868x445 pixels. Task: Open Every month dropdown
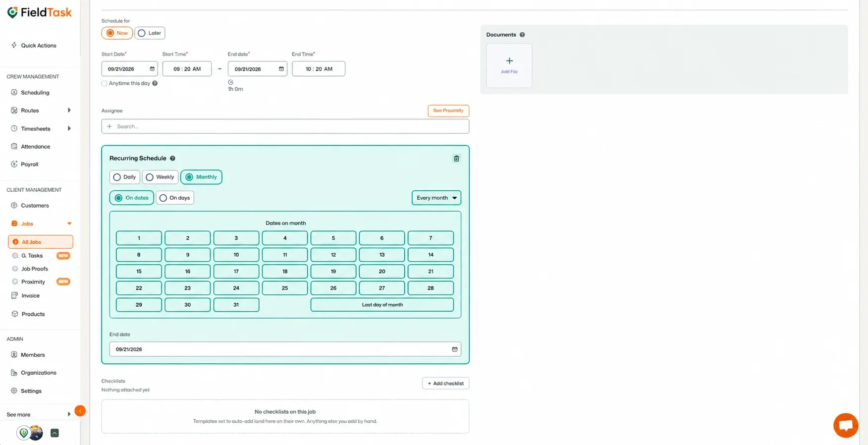click(436, 198)
